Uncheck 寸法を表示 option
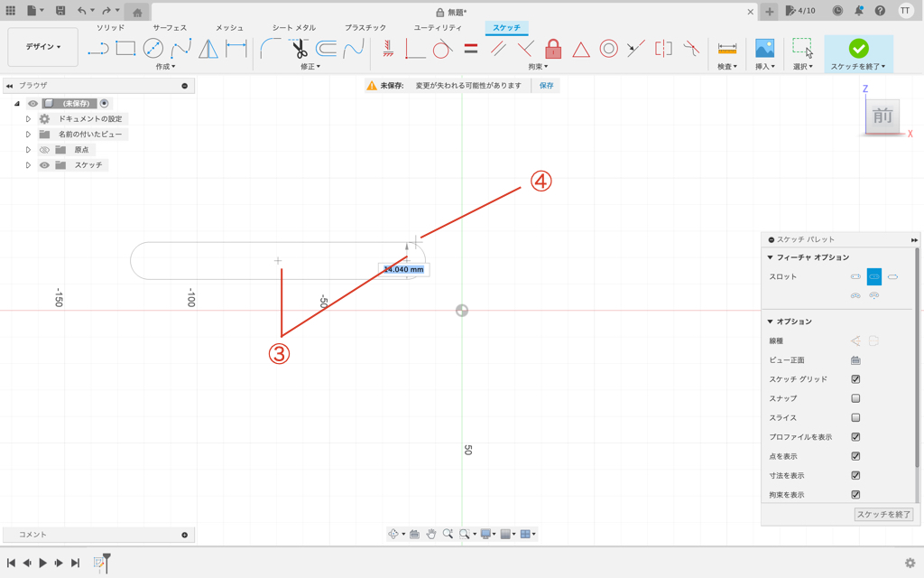This screenshot has height=578, width=924. tap(855, 475)
